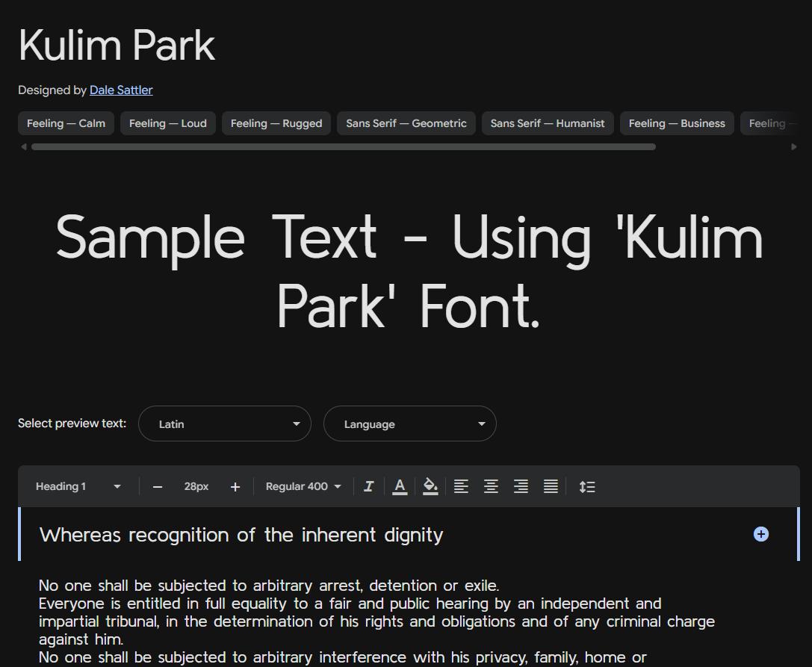Image resolution: width=812 pixels, height=667 pixels.
Task: Click the large Sample Text preview heading
Action: (x=409, y=271)
